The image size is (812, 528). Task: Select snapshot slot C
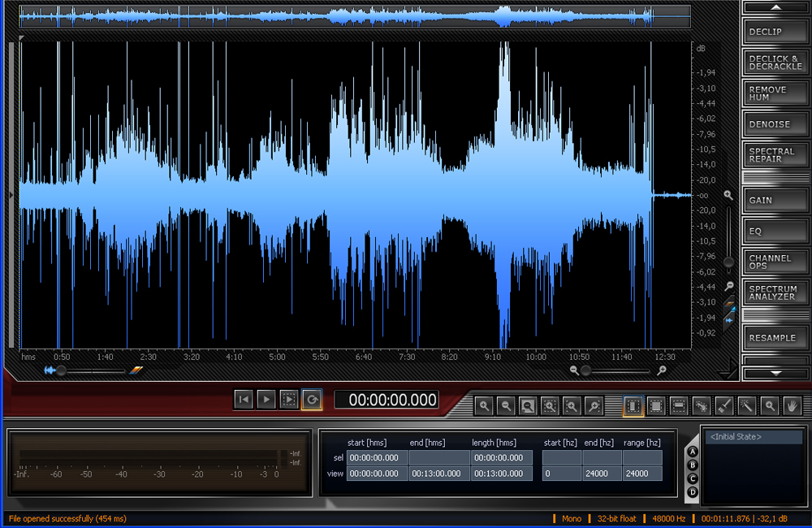pos(693,478)
